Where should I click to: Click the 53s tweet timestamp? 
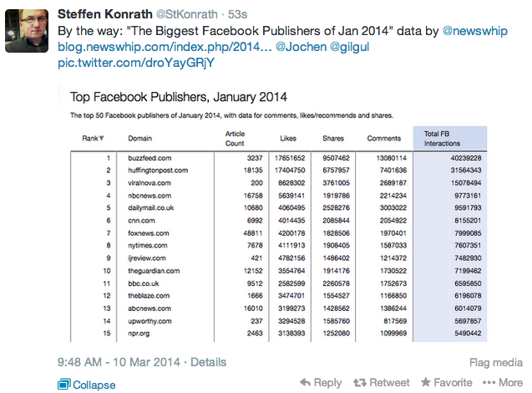[237, 14]
